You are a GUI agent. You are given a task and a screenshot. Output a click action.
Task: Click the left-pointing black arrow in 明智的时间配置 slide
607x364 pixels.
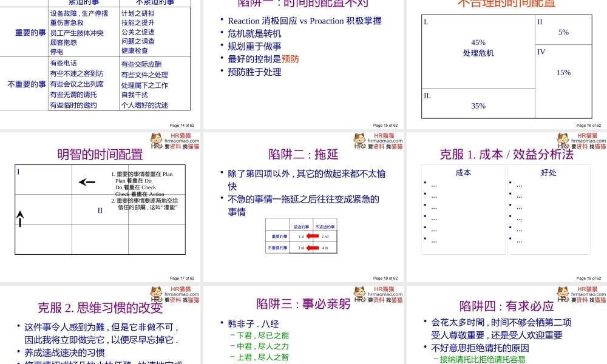tap(87, 182)
